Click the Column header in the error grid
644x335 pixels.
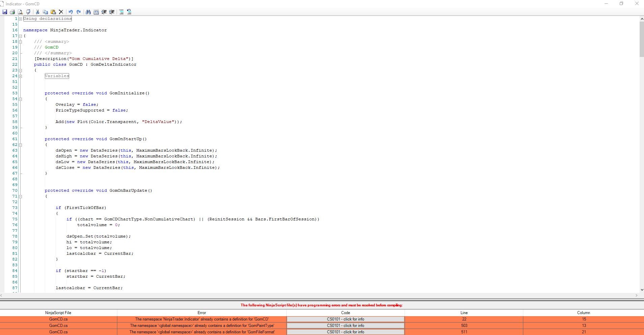[x=584, y=313]
